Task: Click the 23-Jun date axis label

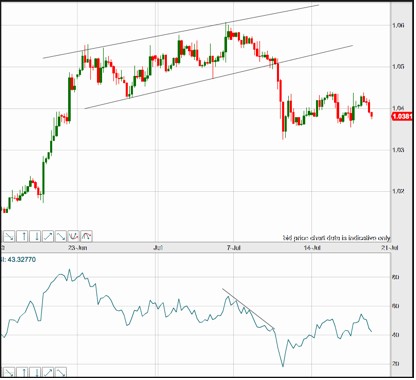Action: (78, 248)
